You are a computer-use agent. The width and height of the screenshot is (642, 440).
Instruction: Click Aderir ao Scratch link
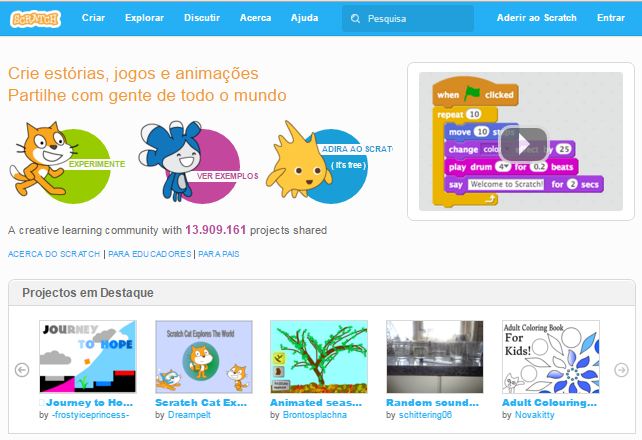click(537, 18)
